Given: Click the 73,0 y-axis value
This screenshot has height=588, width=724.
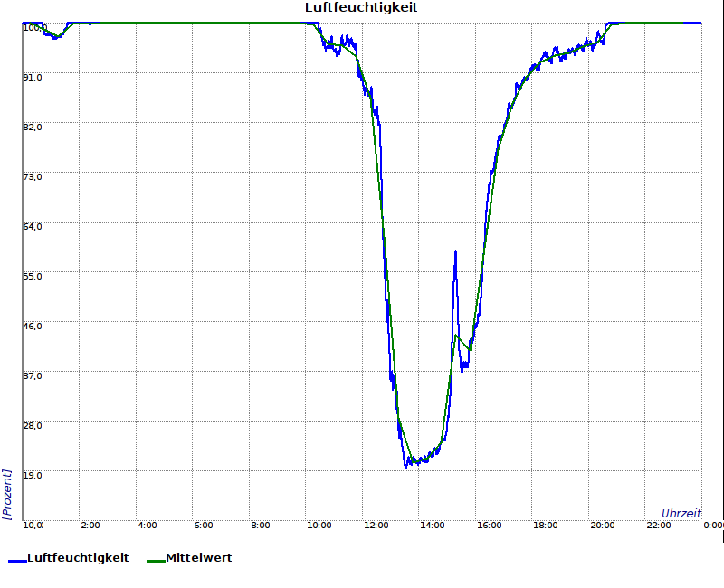Looking at the screenshot, I should click(x=33, y=177).
